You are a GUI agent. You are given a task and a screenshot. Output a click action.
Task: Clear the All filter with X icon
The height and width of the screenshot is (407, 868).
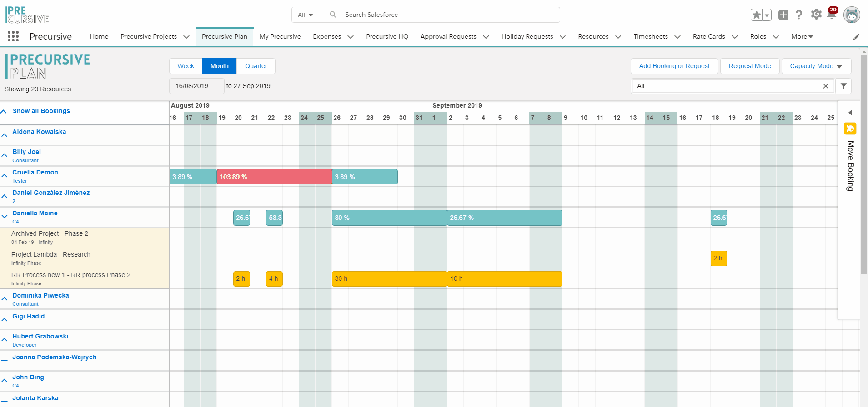(x=826, y=86)
